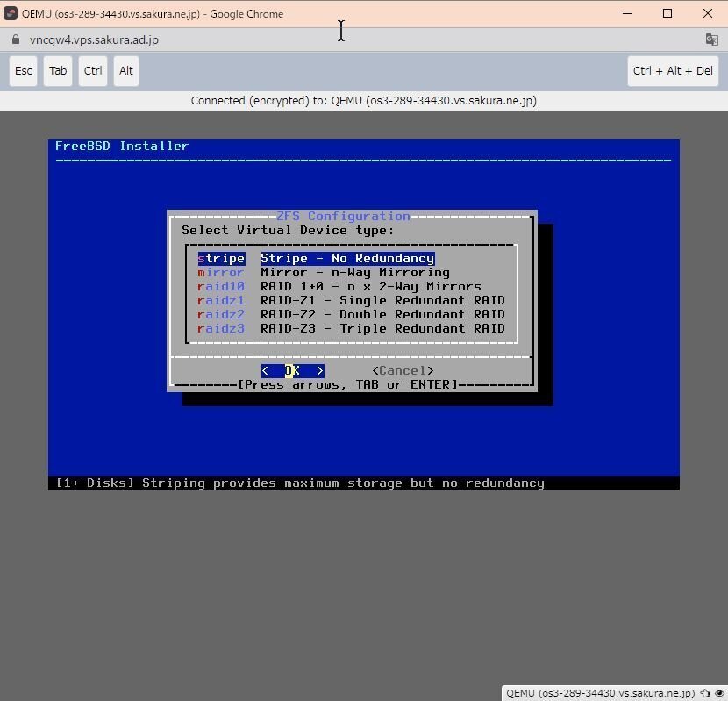Choose raidz1 Single Redundant RAID

pos(351,300)
